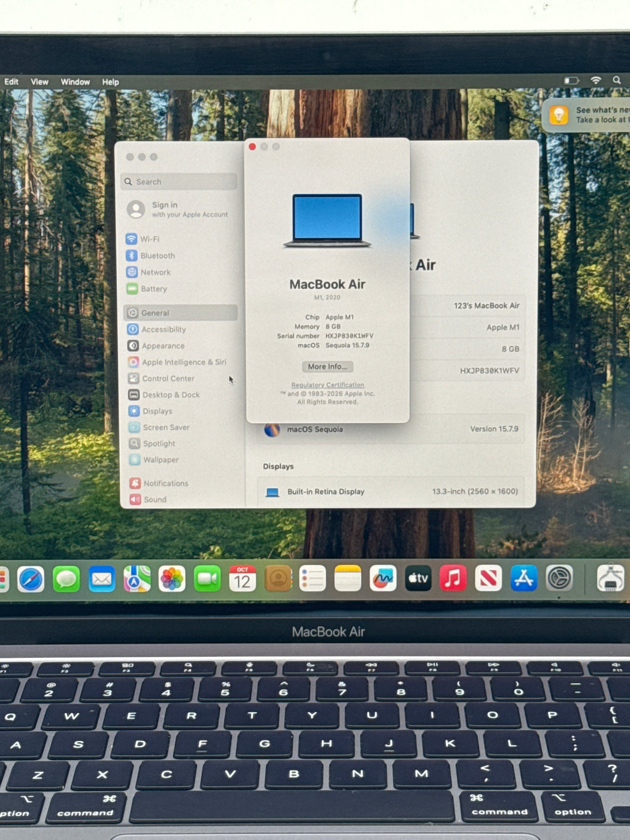This screenshot has width=630, height=840.
Task: Launch Messages from the Dock
Action: coord(66,579)
